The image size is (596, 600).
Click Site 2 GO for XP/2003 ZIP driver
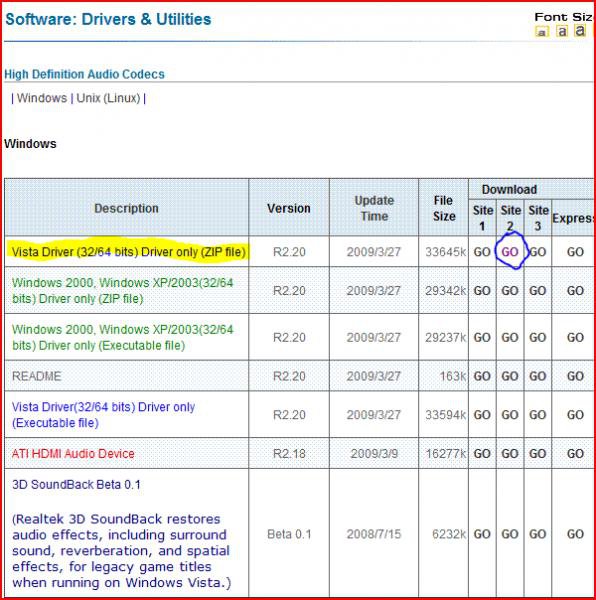[x=510, y=291]
